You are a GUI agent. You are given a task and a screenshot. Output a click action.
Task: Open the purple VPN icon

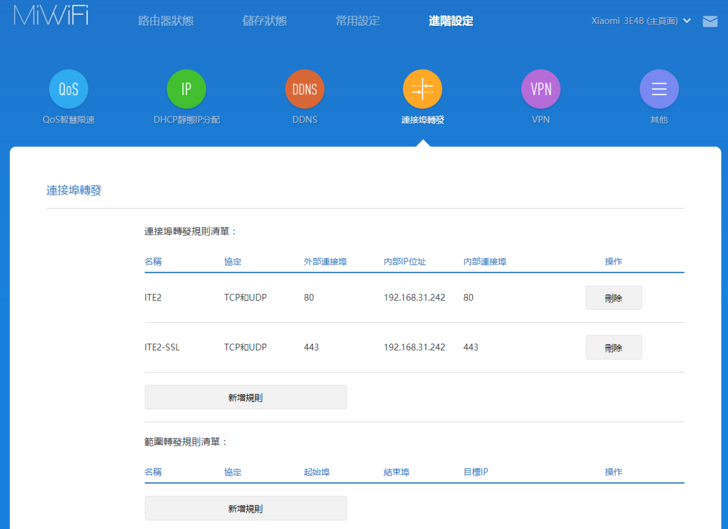pos(540,90)
